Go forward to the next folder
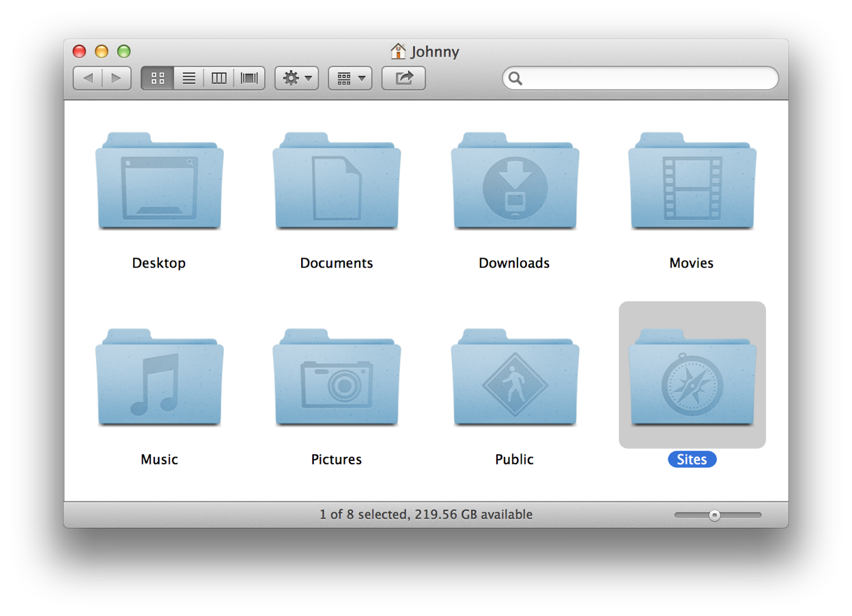 116,78
